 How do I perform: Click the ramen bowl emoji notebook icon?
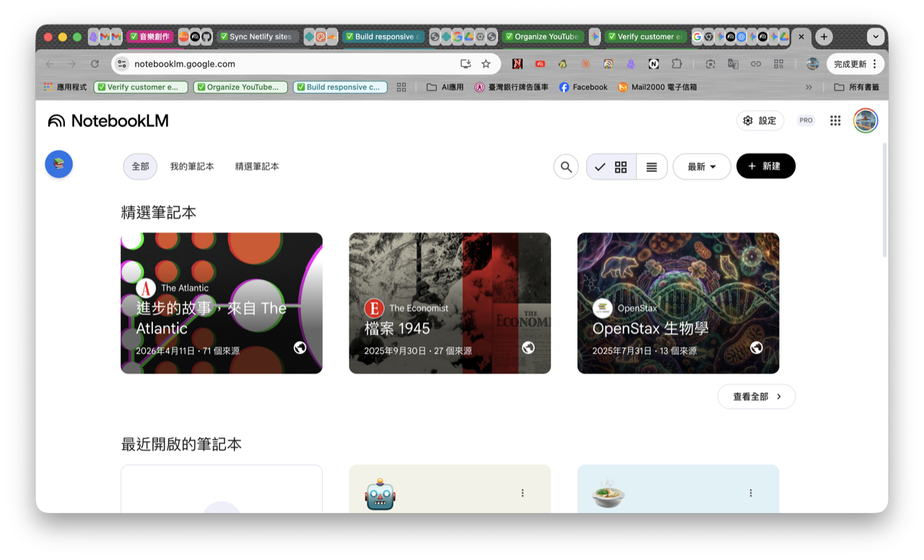pos(608,494)
